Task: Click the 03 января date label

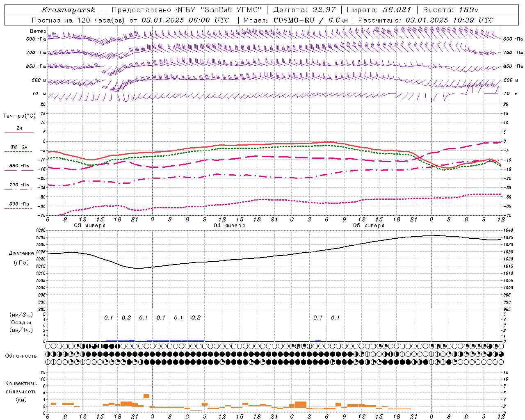Action: coord(89,226)
